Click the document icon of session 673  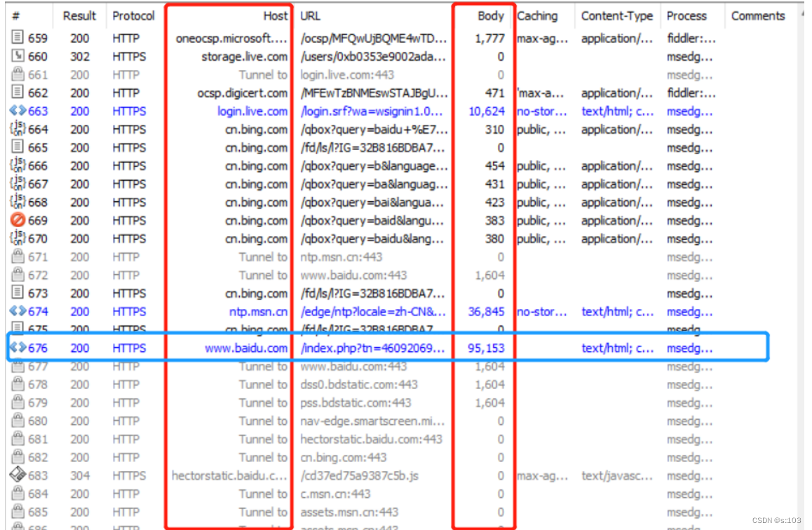(x=18, y=292)
